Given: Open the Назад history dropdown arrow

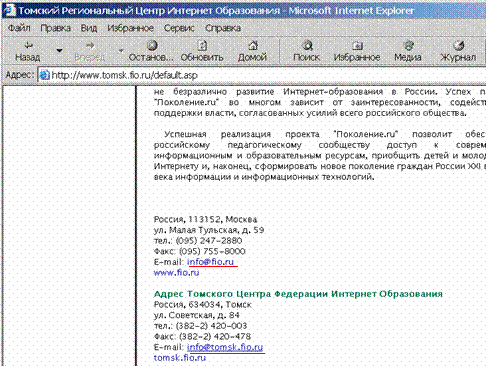Looking at the screenshot, I should click(x=59, y=51).
